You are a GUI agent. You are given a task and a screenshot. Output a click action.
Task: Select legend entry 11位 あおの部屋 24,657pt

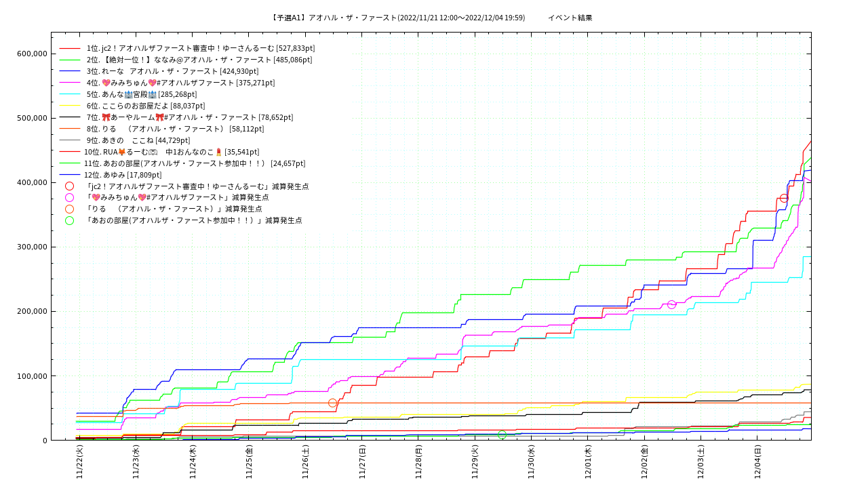(x=195, y=163)
